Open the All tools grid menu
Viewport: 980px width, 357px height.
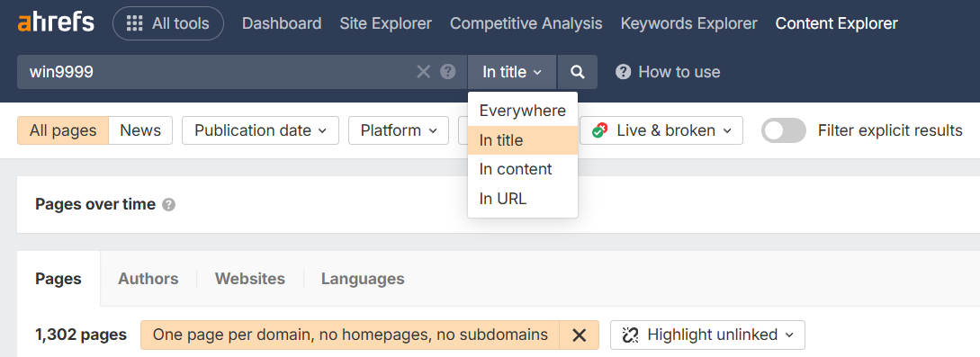(168, 23)
